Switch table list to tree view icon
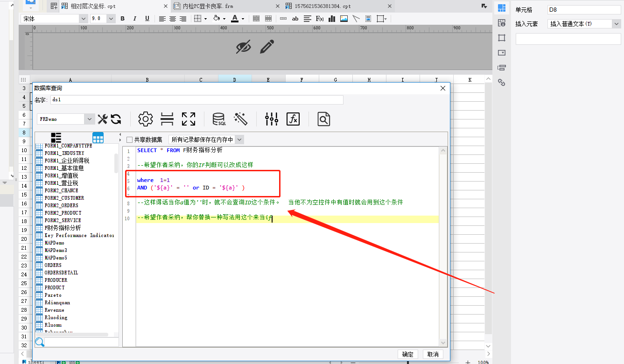 point(56,138)
